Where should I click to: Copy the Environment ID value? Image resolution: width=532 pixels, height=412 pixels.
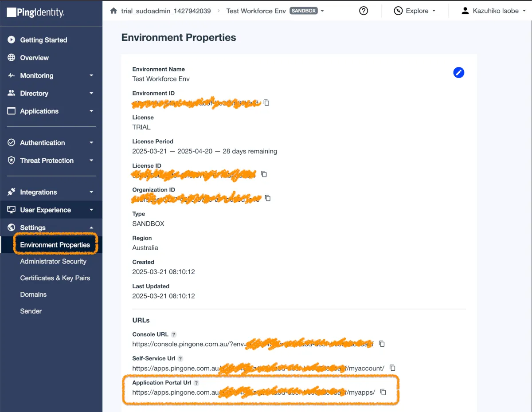pyautogui.click(x=266, y=102)
